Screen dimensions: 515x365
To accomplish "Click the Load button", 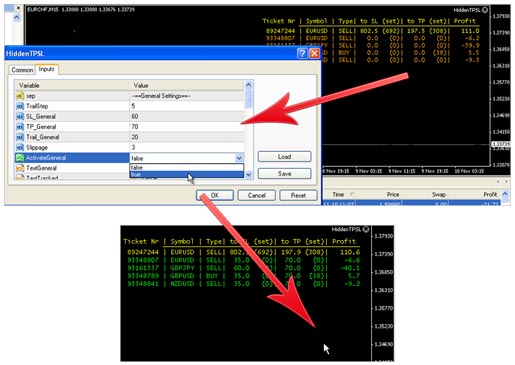I will pos(284,157).
